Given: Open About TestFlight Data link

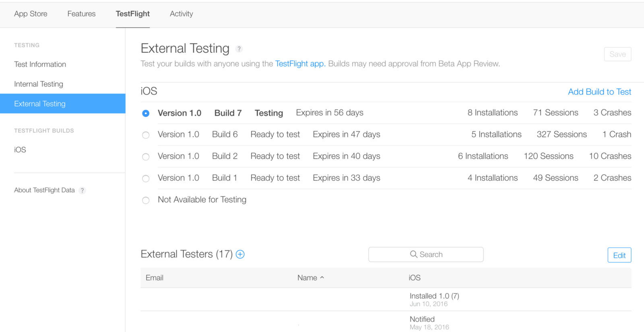Looking at the screenshot, I should pyautogui.click(x=45, y=190).
